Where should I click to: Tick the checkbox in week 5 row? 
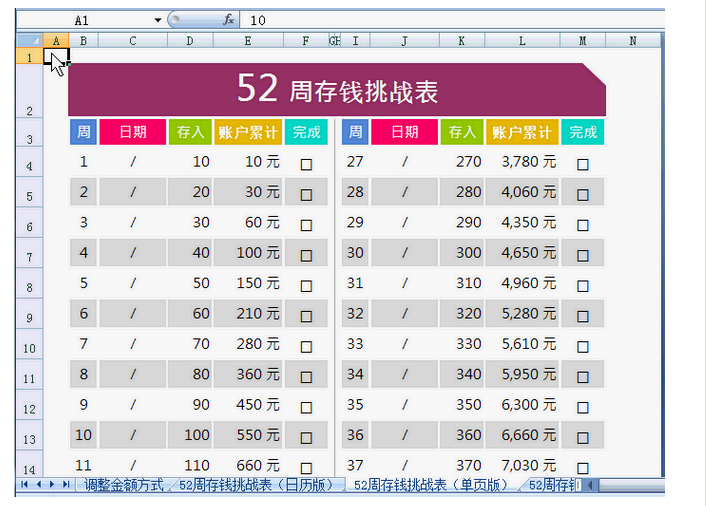pyautogui.click(x=306, y=285)
